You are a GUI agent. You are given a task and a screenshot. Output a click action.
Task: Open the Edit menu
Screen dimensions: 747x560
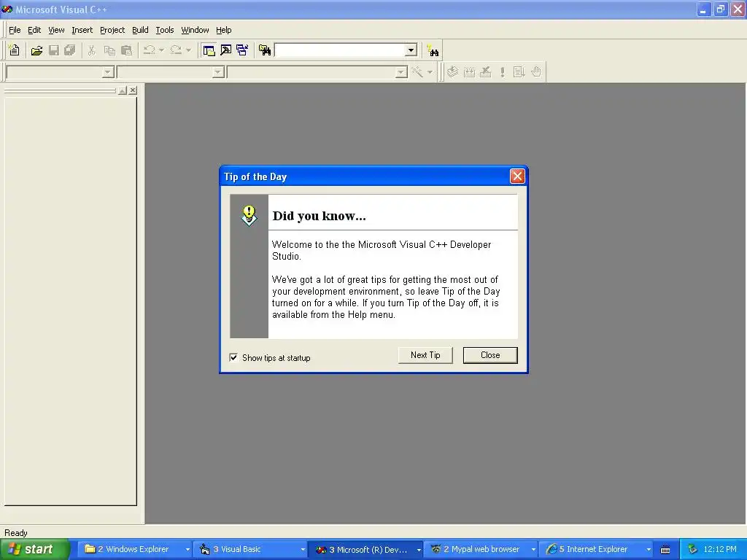point(34,30)
